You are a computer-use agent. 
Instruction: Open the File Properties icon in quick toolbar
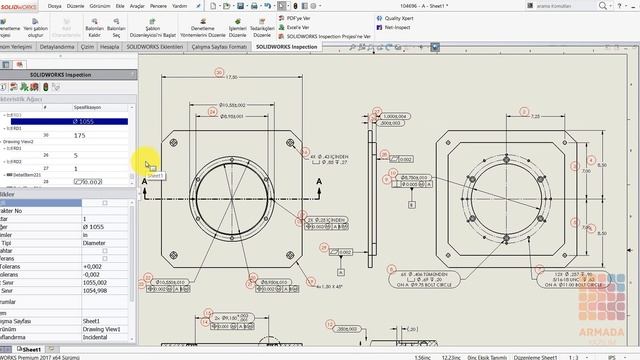304,6
